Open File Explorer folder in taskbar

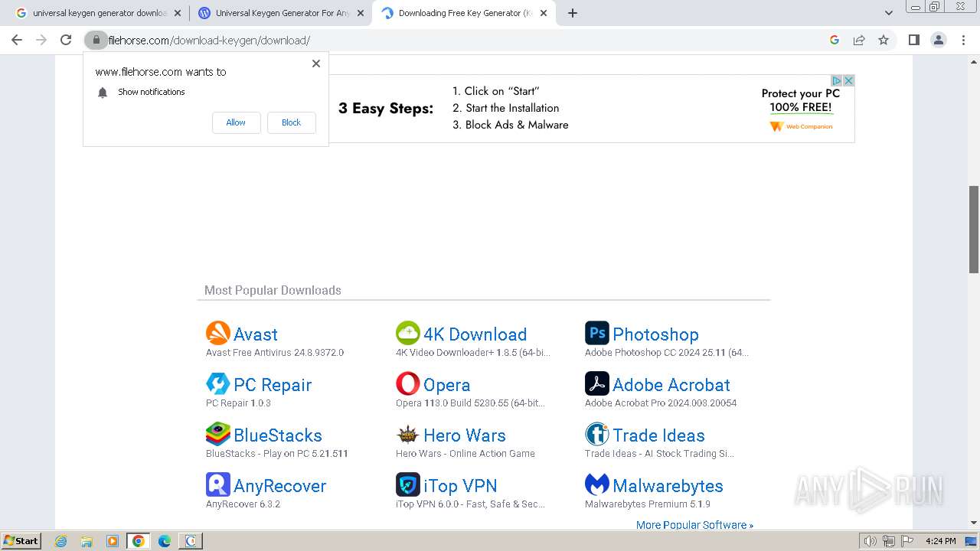click(x=87, y=541)
